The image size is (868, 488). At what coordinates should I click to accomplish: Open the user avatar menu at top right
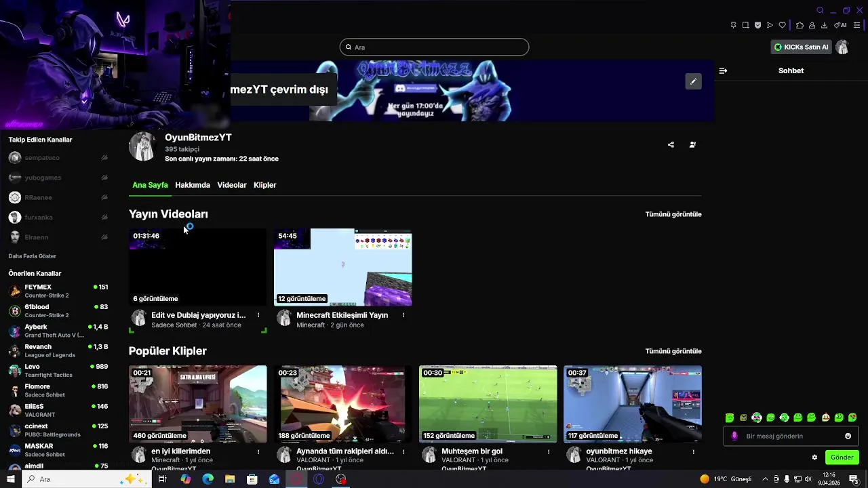[x=842, y=47]
